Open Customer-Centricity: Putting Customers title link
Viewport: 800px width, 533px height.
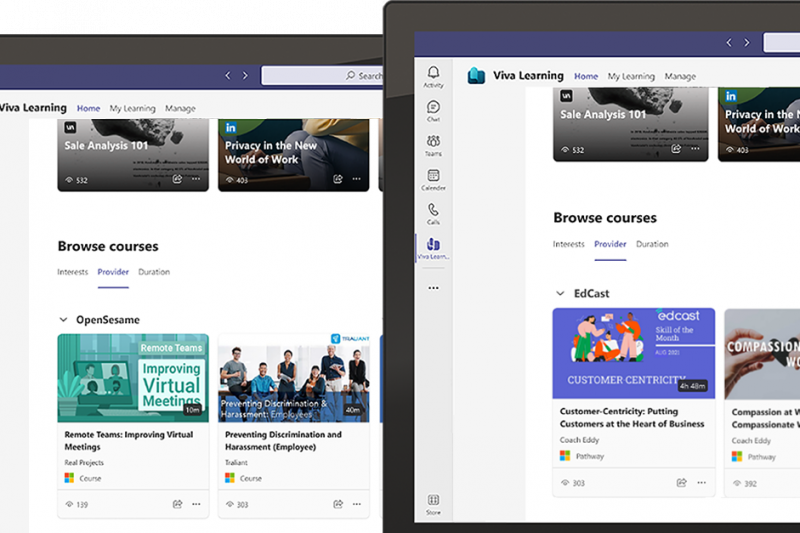pyautogui.click(x=632, y=417)
